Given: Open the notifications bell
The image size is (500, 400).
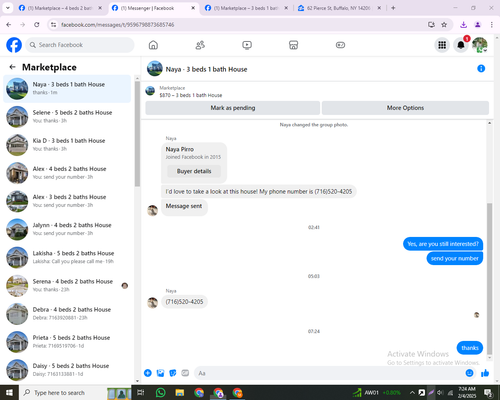Looking at the screenshot, I should coord(461,45).
